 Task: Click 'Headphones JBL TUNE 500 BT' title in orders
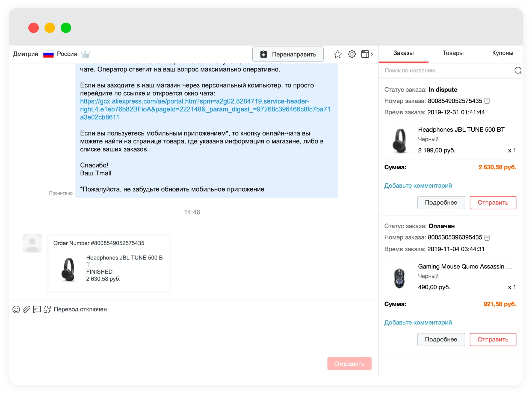[461, 129]
